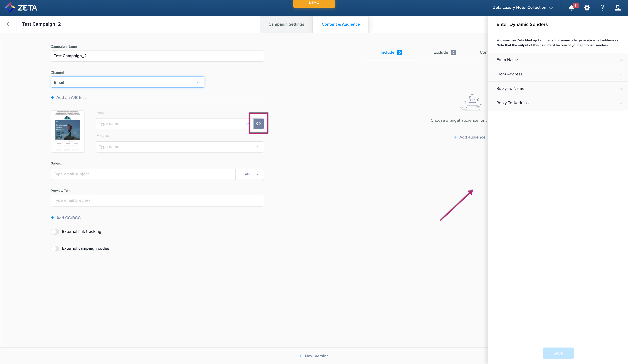Open the Channel Email dropdown

point(127,82)
